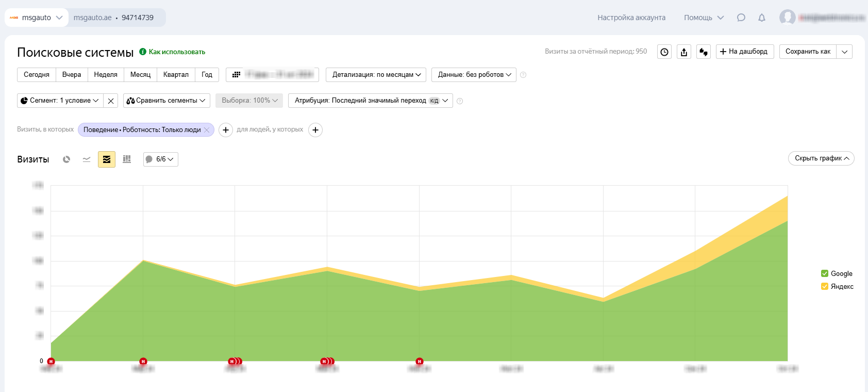Click the export report icon
Image resolution: width=868 pixels, height=392 pixels.
pos(684,52)
